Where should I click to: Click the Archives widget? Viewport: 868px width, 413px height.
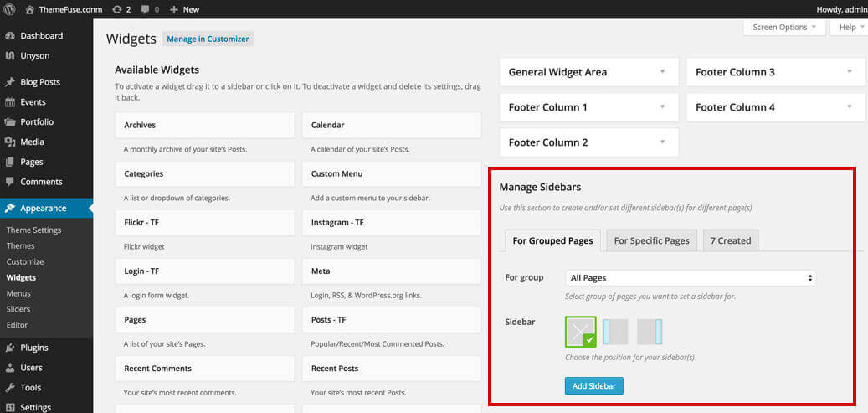pos(204,126)
